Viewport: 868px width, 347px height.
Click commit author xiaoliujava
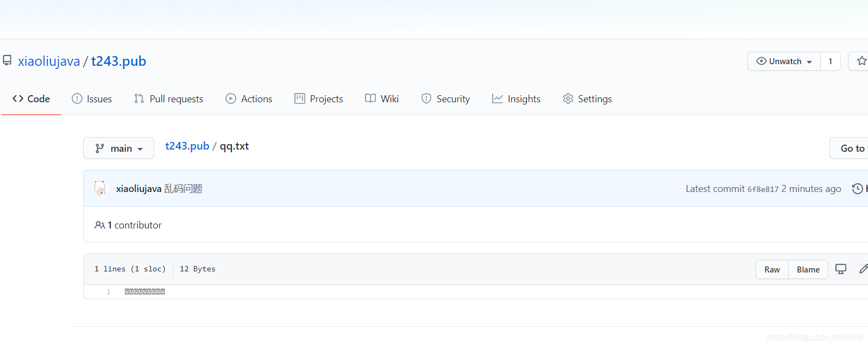139,189
